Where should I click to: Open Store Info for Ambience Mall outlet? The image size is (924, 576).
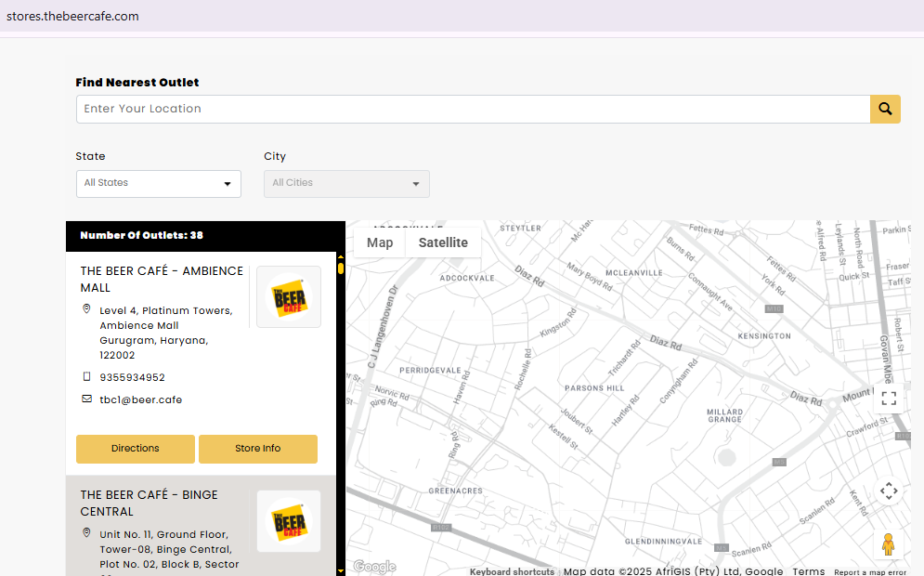tap(258, 449)
